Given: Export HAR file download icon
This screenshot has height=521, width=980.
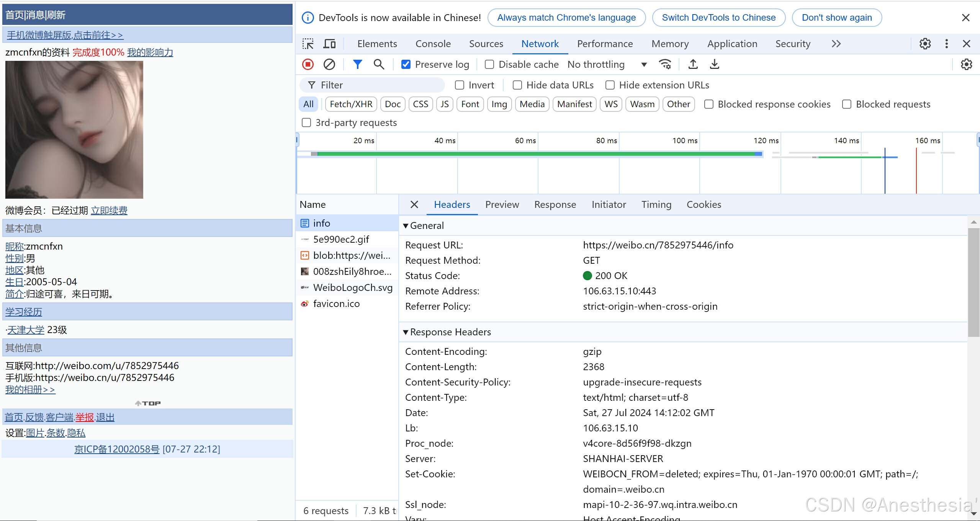Looking at the screenshot, I should click(714, 64).
